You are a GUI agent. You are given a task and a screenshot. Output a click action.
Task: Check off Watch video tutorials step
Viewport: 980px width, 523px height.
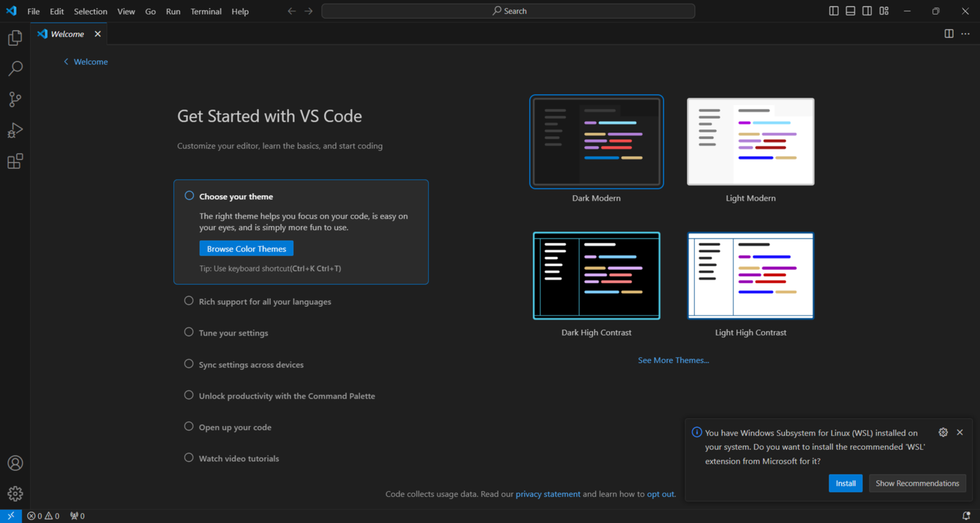(188, 457)
